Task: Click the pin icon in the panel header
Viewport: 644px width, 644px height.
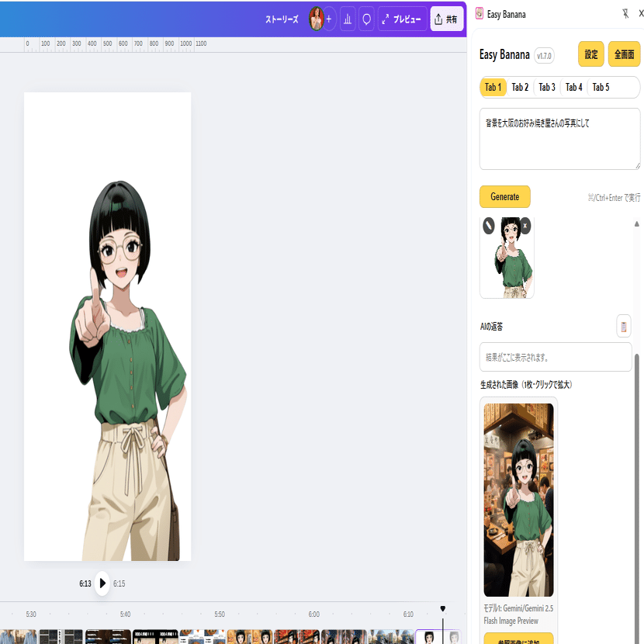Action: pyautogui.click(x=627, y=13)
